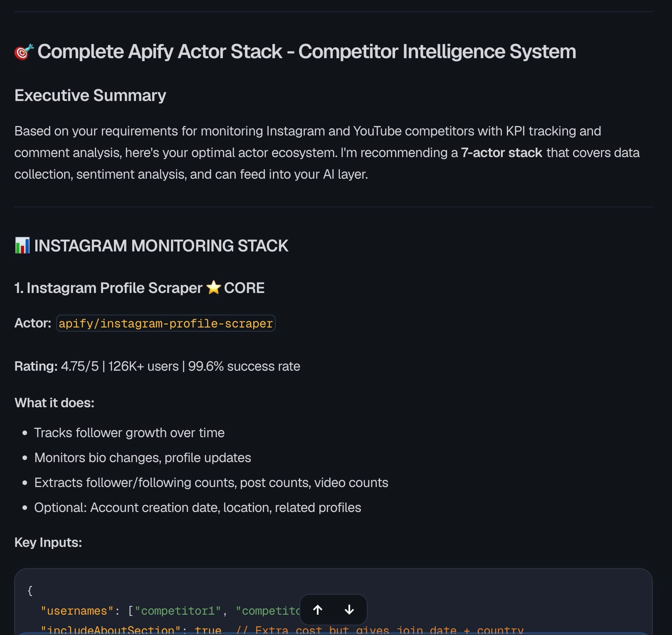The height and width of the screenshot is (635, 672).
Task: Click the 'Actor:' label
Action: (33, 323)
